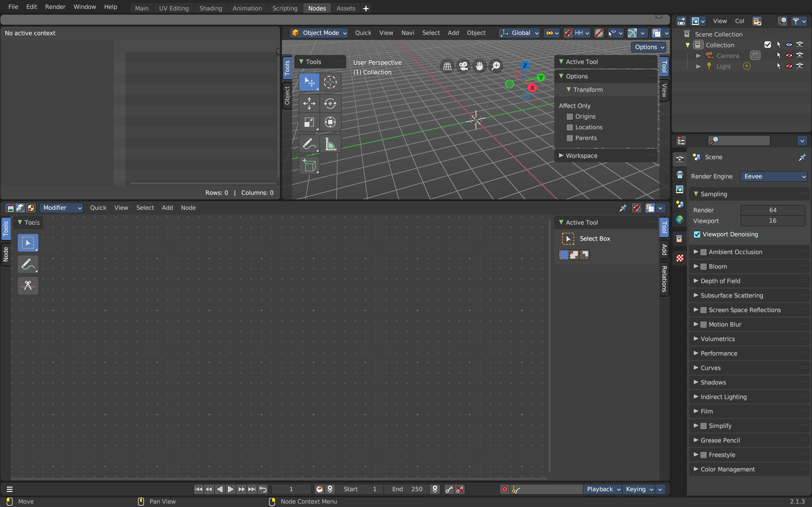Viewport: 812px width, 507px height.
Task: Click the camera view gizmo in the viewport
Action: (x=463, y=66)
